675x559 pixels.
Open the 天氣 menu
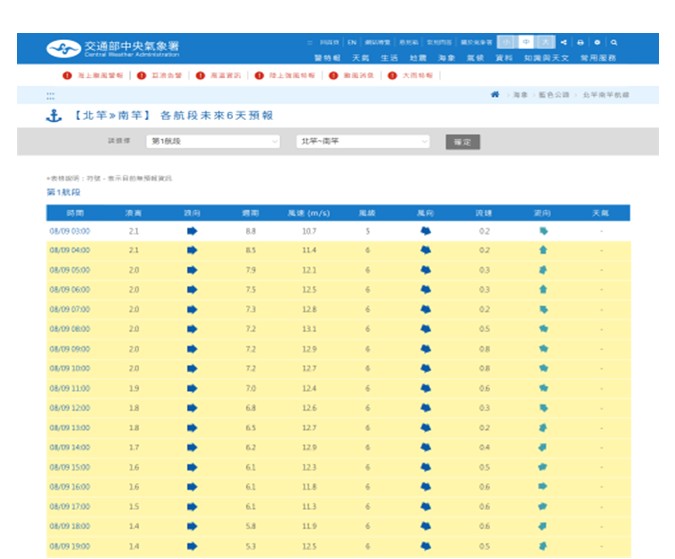point(361,58)
